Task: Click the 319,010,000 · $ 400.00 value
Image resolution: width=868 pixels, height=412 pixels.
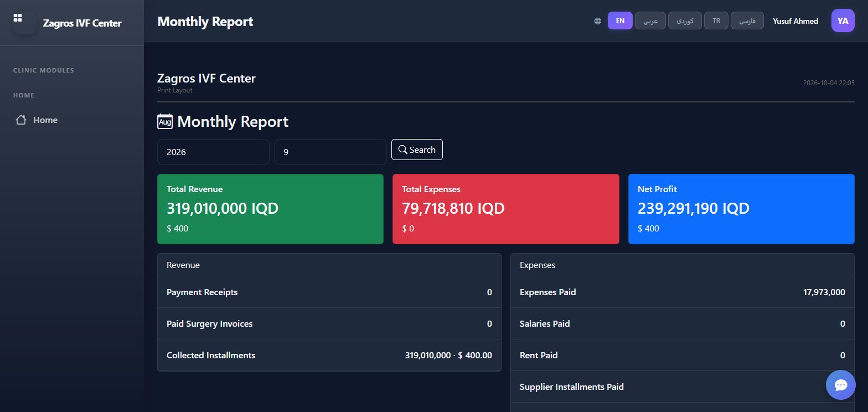Action: [x=448, y=355]
